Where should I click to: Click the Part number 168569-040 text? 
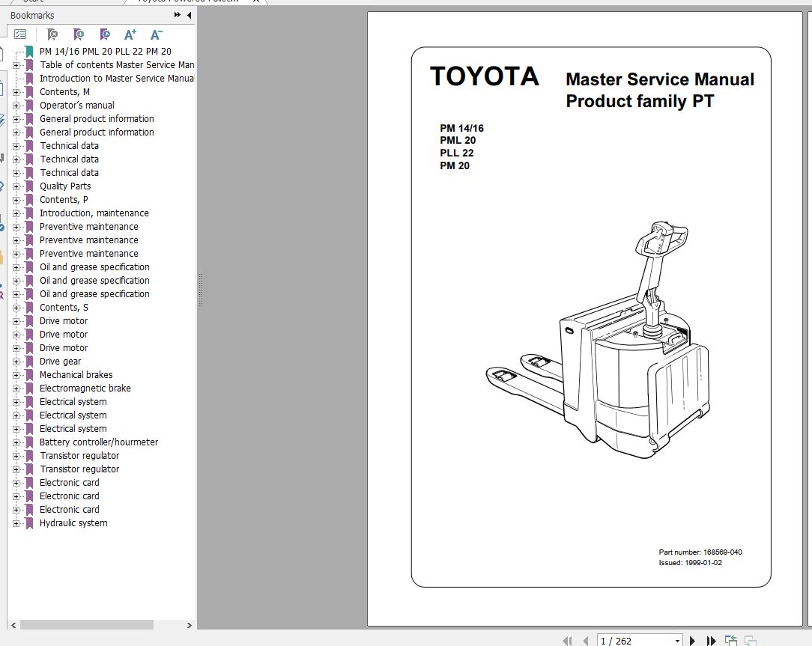tap(700, 552)
